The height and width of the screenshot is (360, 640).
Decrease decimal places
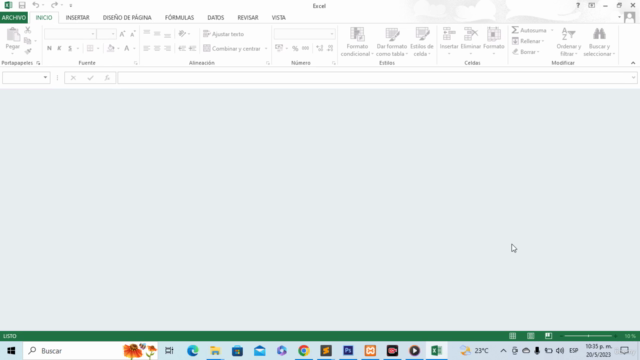[330, 48]
